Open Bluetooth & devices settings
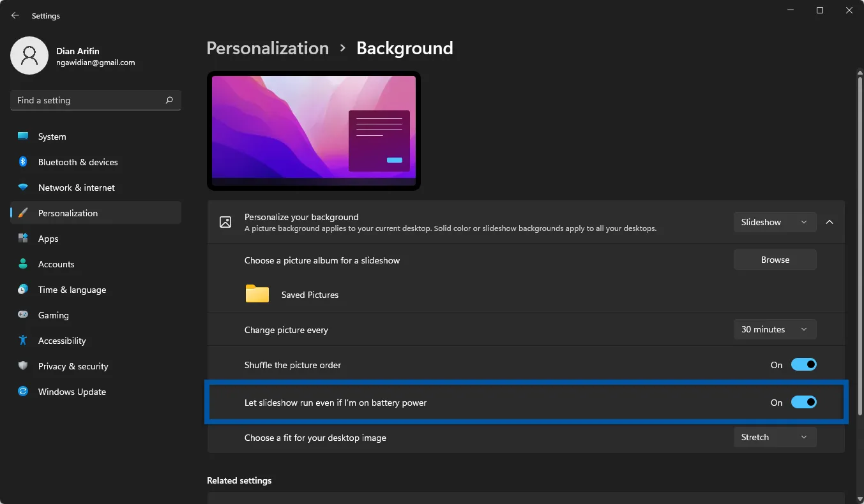This screenshot has height=504, width=864. pyautogui.click(x=23, y=162)
